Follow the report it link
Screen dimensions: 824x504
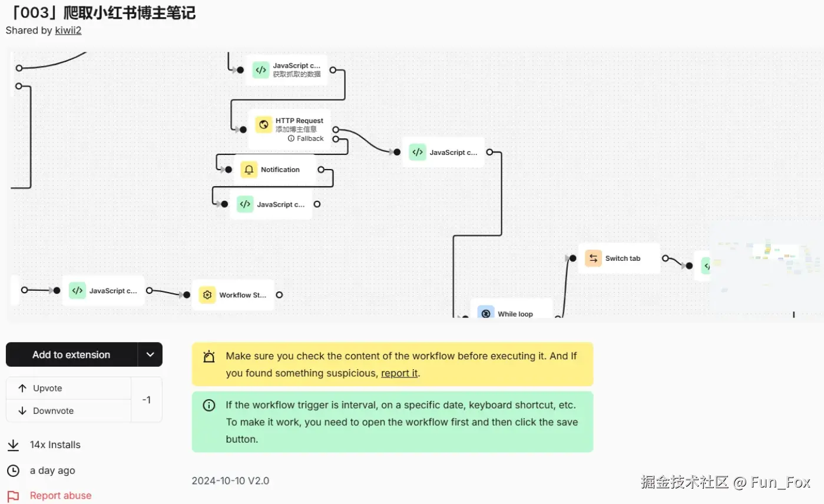pos(399,373)
